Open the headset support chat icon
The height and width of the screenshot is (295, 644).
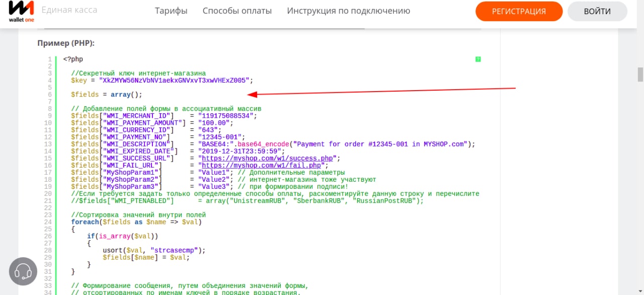[23, 271]
